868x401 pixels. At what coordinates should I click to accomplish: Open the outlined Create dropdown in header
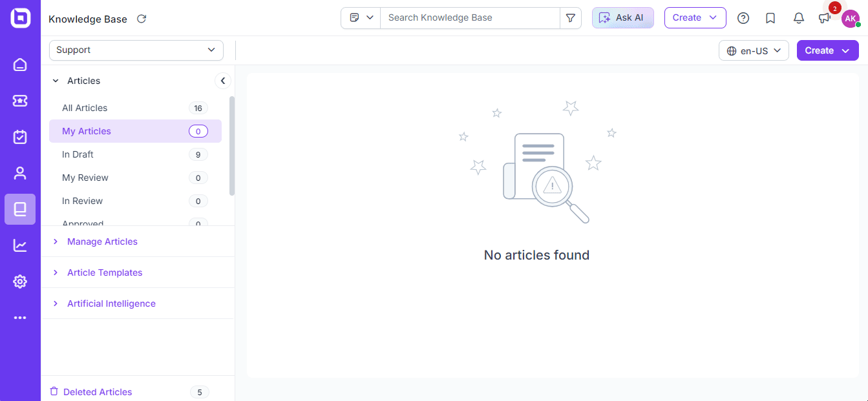coord(695,18)
